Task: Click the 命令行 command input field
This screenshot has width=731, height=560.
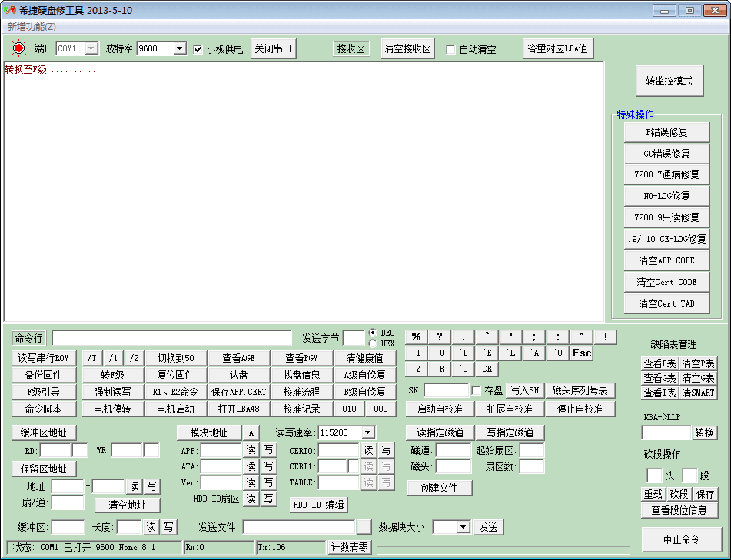Action: [x=171, y=338]
